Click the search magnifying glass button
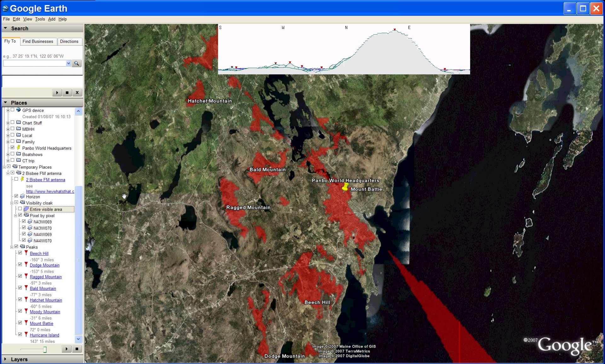Screen dimensions: 605x364 [77, 63]
